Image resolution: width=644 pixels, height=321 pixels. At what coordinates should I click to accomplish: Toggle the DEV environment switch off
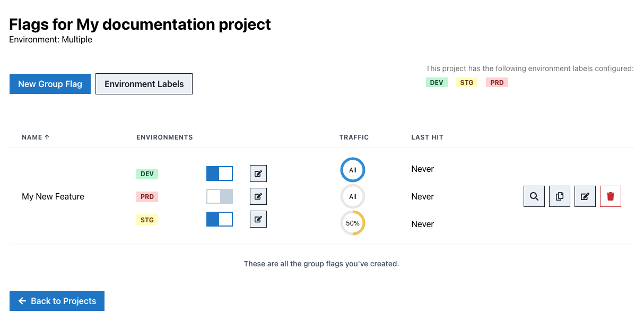tap(220, 173)
